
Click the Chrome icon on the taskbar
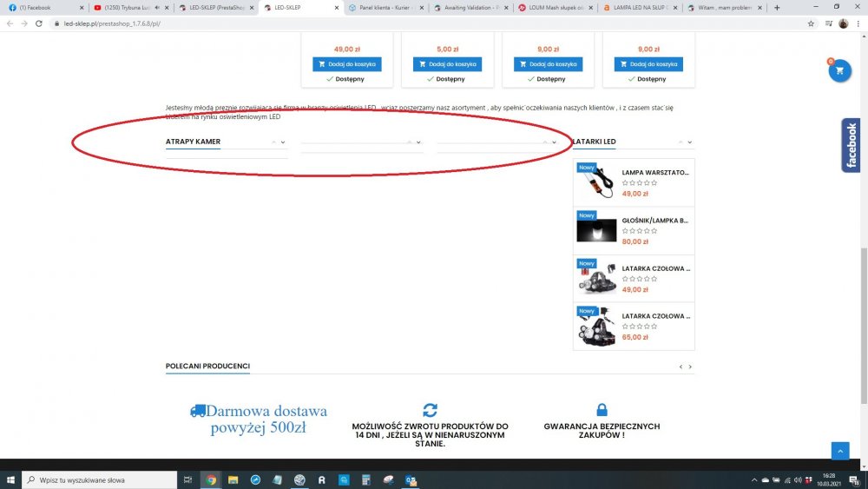tap(211, 479)
